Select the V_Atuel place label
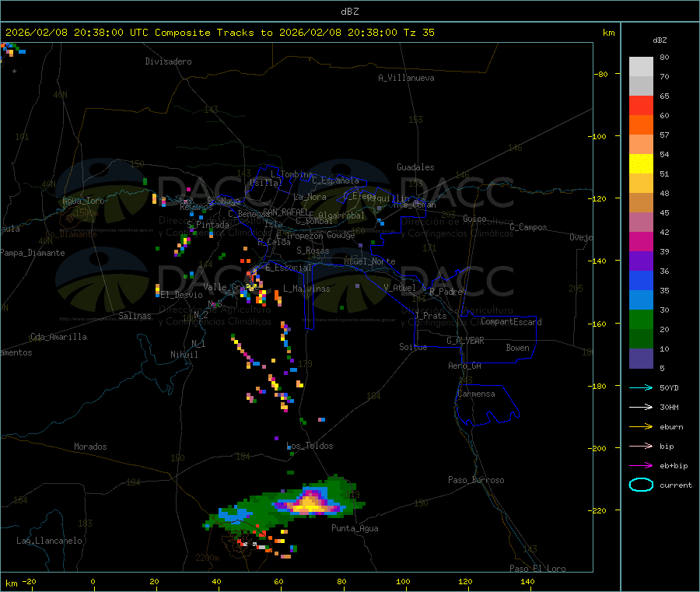 400,288
